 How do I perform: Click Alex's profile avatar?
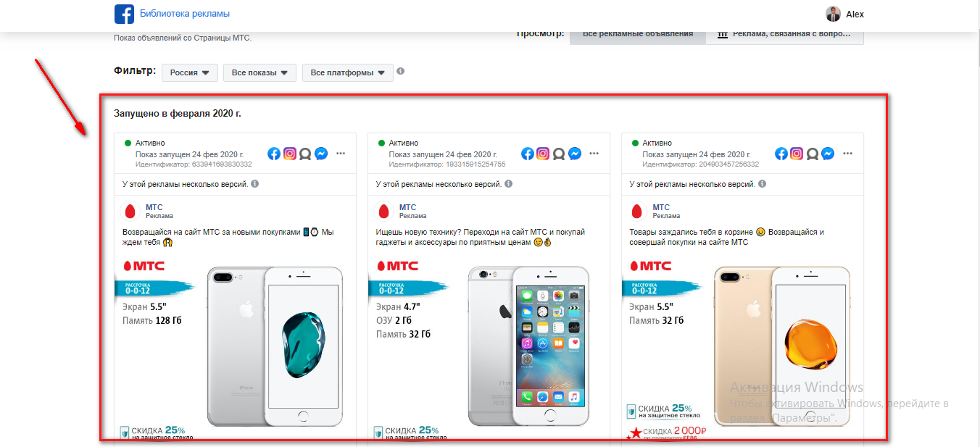tap(833, 14)
